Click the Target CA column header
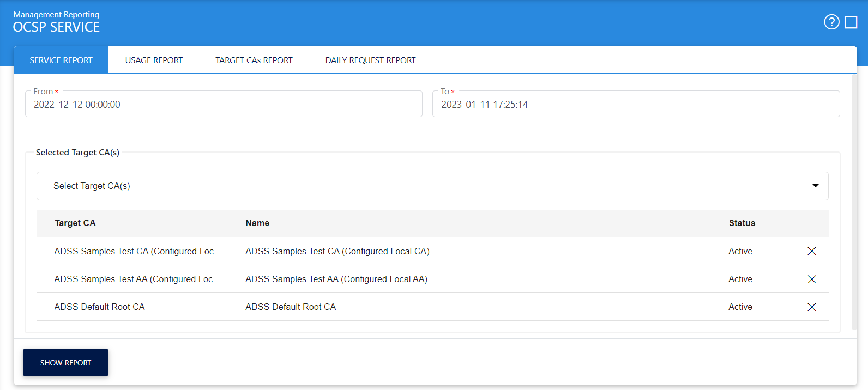Image resolution: width=868 pixels, height=390 pixels. pos(75,223)
